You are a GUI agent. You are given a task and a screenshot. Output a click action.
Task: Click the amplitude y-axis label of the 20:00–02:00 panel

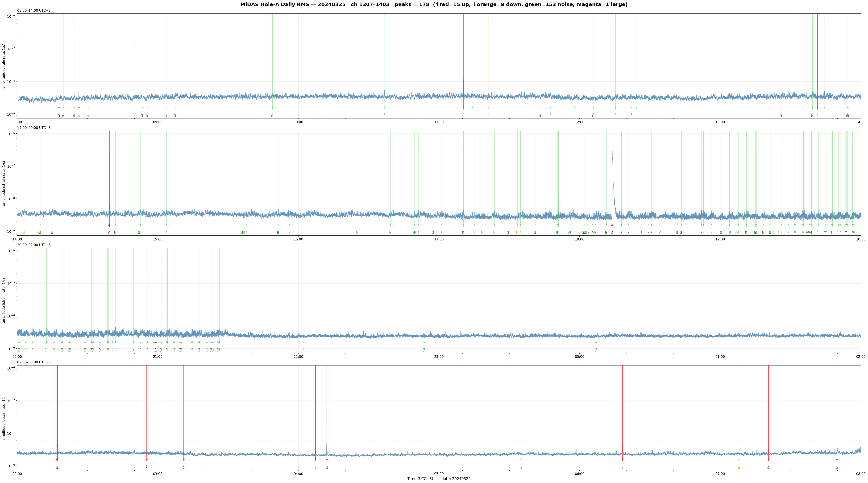coord(4,300)
